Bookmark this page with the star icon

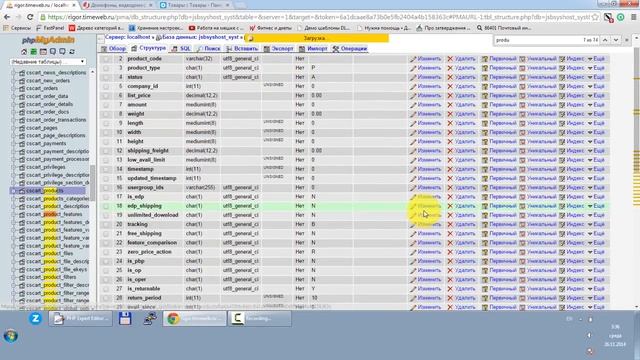coord(595,17)
